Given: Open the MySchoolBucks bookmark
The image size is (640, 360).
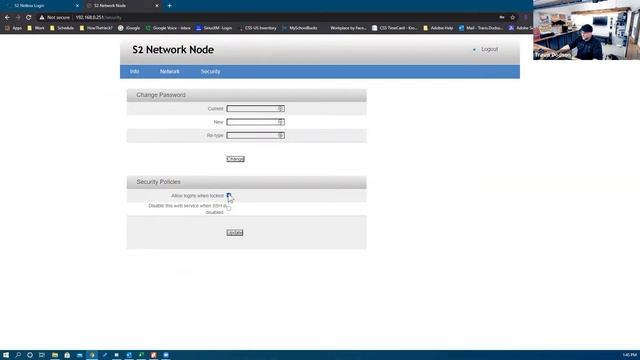Looking at the screenshot, I should coord(300,28).
